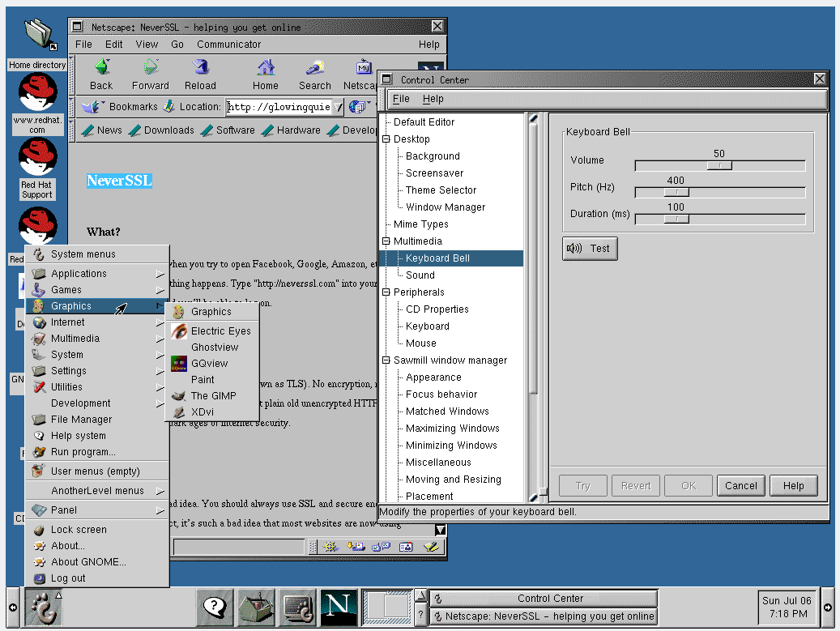Click the Netscape Location URL field
840x631 pixels.
click(x=278, y=107)
